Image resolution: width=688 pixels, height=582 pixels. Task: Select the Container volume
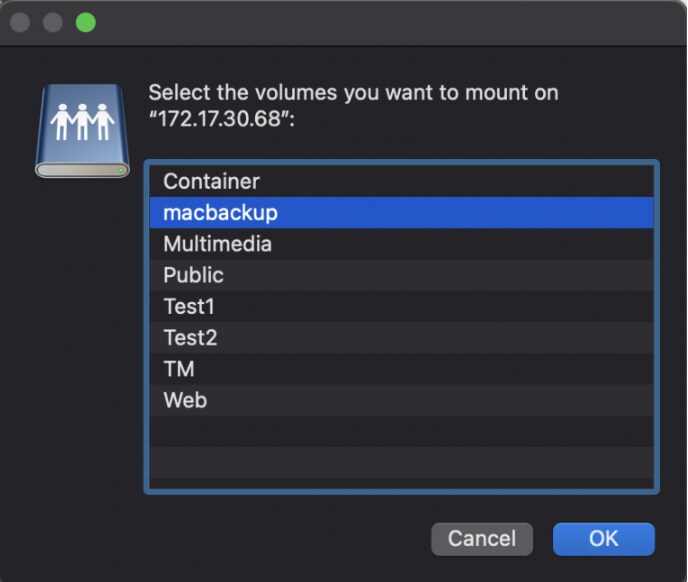pyautogui.click(x=211, y=181)
